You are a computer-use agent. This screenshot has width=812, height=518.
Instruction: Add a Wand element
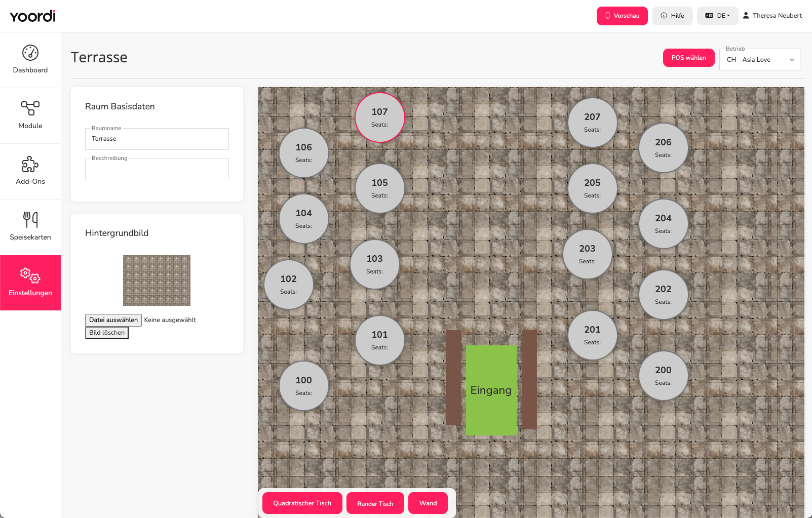[x=428, y=503]
